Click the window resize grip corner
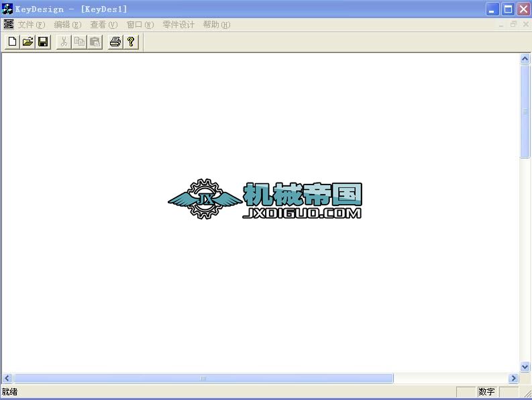Viewport: 532px width, 400px height. coord(527,393)
